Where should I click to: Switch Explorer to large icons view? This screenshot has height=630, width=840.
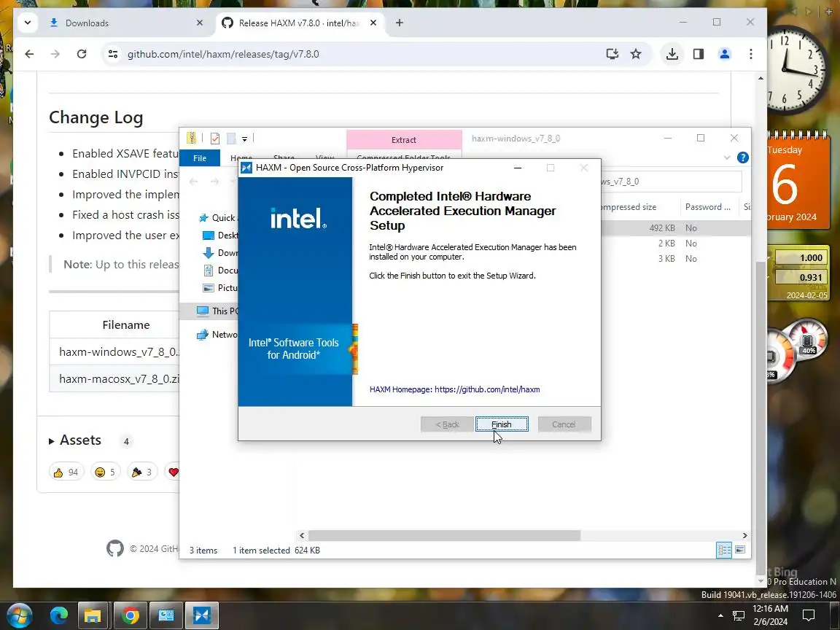point(740,550)
